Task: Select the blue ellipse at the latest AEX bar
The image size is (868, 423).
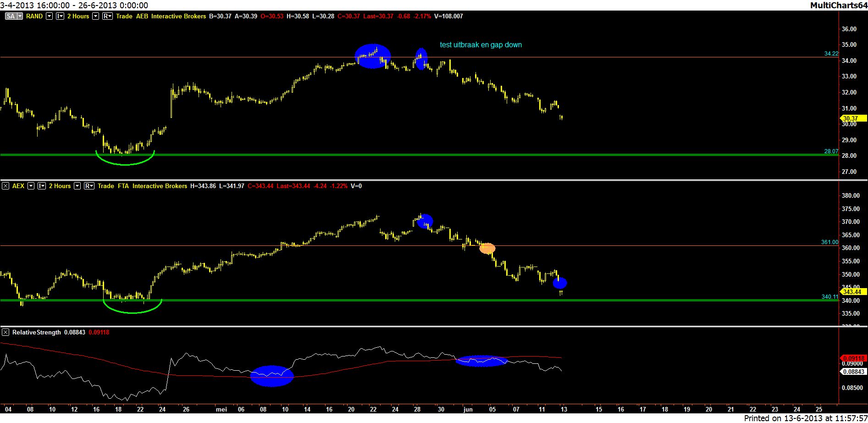Action: 560,283
